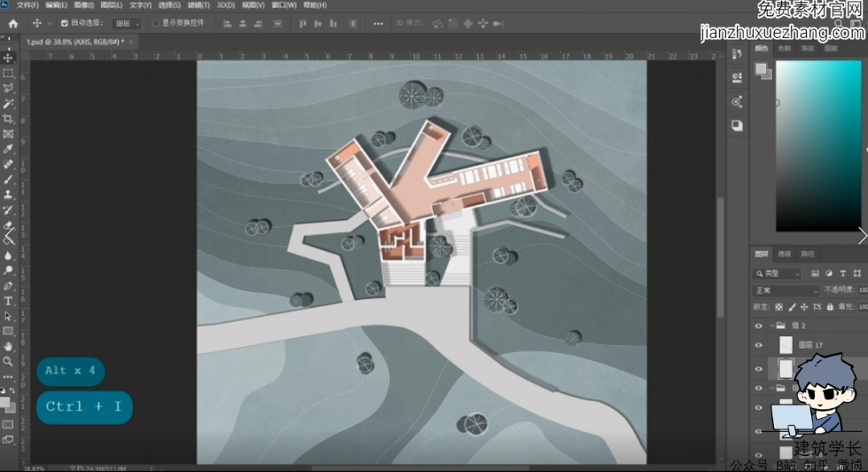Toggle lock all padlock icon
Viewport: 868px width, 472px height.
click(829, 307)
